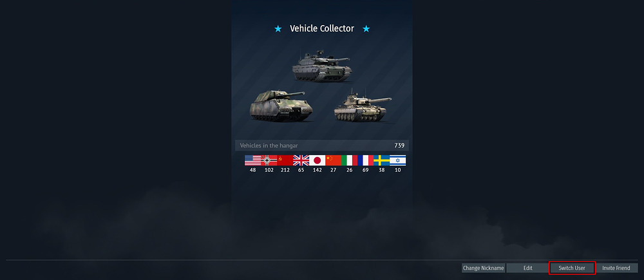
Task: Click the desert-camo tank on the right
Action: pos(362,107)
